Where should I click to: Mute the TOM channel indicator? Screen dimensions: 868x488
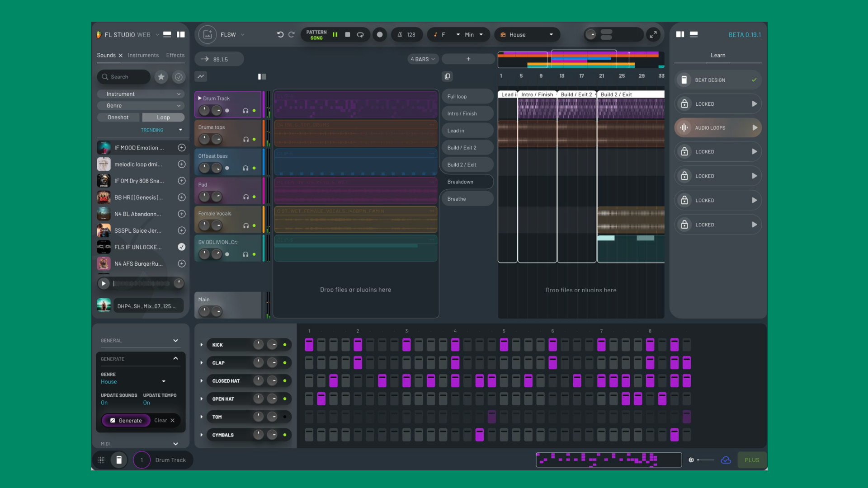[x=285, y=417]
